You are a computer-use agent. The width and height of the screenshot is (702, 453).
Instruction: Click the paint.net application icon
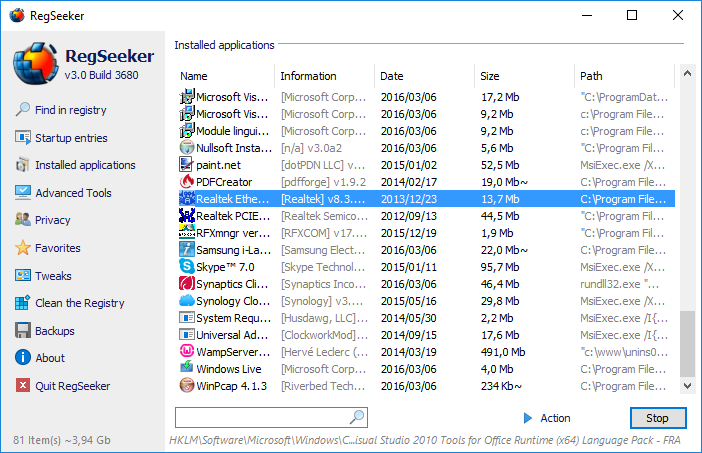(x=186, y=165)
